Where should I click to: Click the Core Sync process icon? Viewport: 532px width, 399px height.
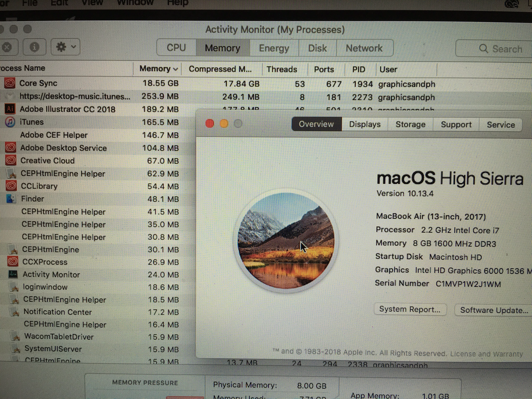tap(10, 83)
